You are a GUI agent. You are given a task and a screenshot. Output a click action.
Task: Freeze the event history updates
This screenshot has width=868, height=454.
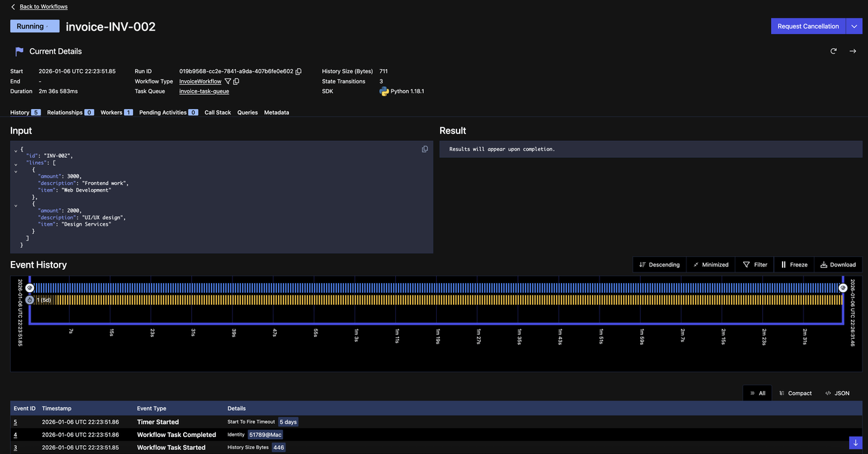point(794,265)
